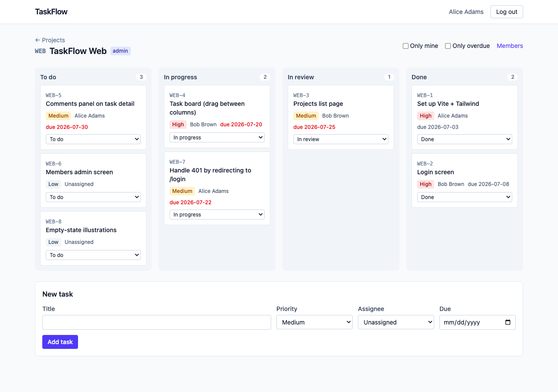The width and height of the screenshot is (558, 392).
Task: Open status dropdown on Login screen card
Action: 465,197
